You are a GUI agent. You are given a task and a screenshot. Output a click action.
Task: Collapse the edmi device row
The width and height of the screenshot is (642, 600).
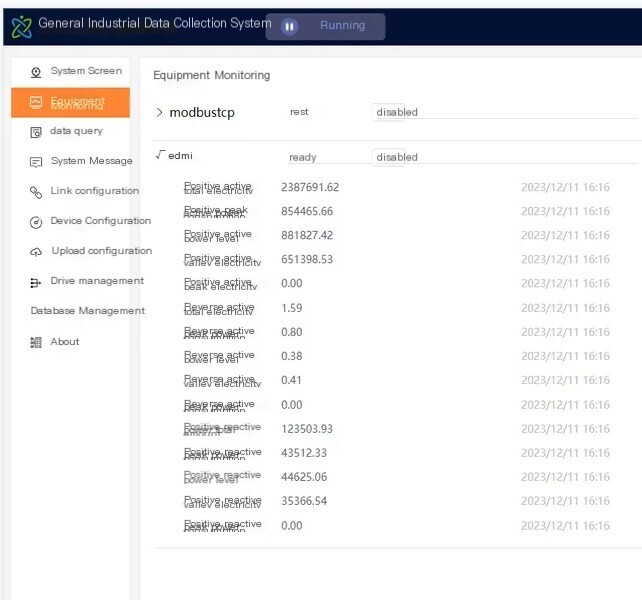[x=160, y=155]
